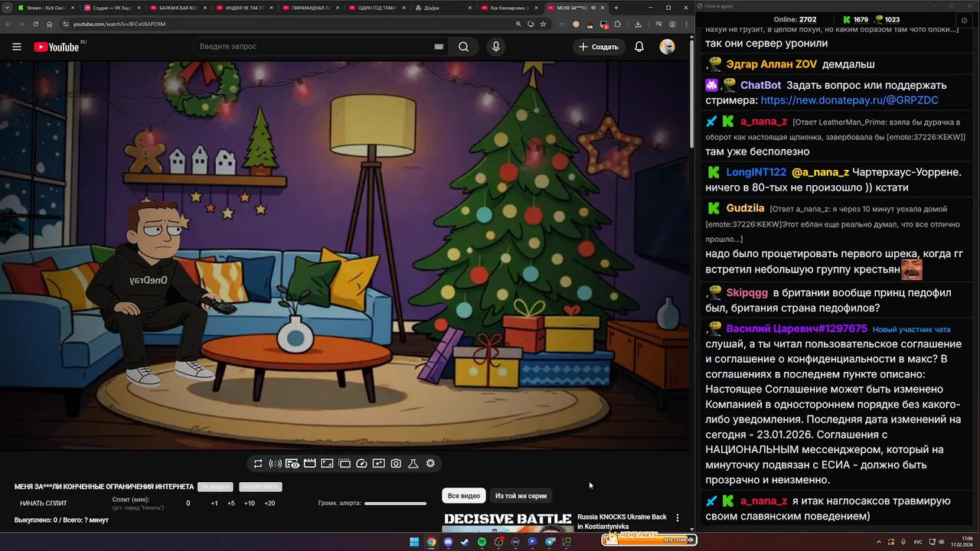
Task: Select the Все видео filter chip
Action: tap(464, 496)
